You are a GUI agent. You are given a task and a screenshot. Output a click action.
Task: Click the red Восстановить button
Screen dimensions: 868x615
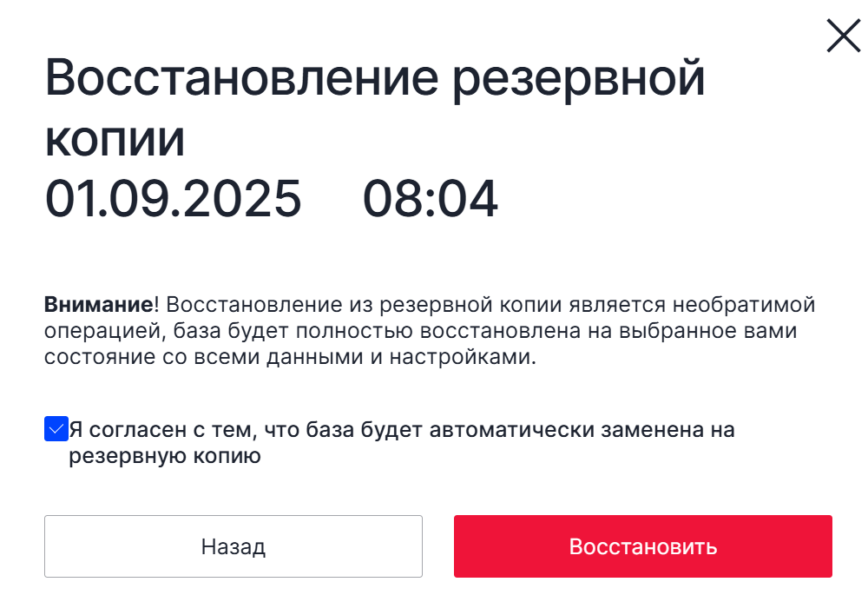[642, 546]
